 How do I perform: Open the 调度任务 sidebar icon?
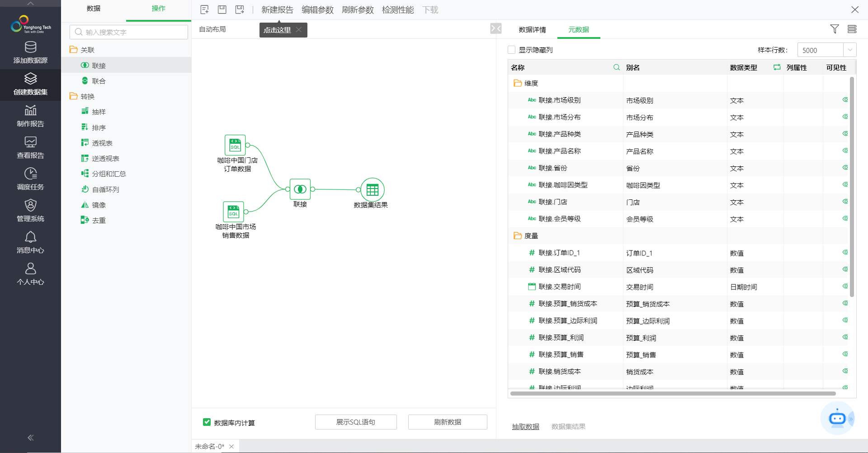(30, 179)
